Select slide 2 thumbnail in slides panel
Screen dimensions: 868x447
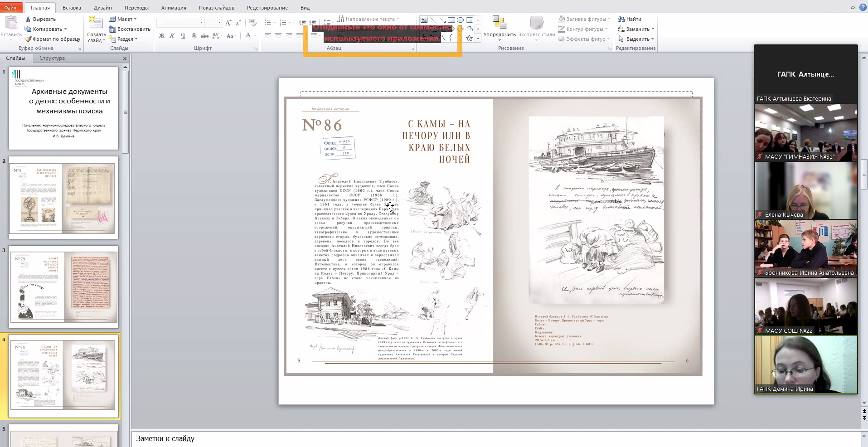coord(63,198)
